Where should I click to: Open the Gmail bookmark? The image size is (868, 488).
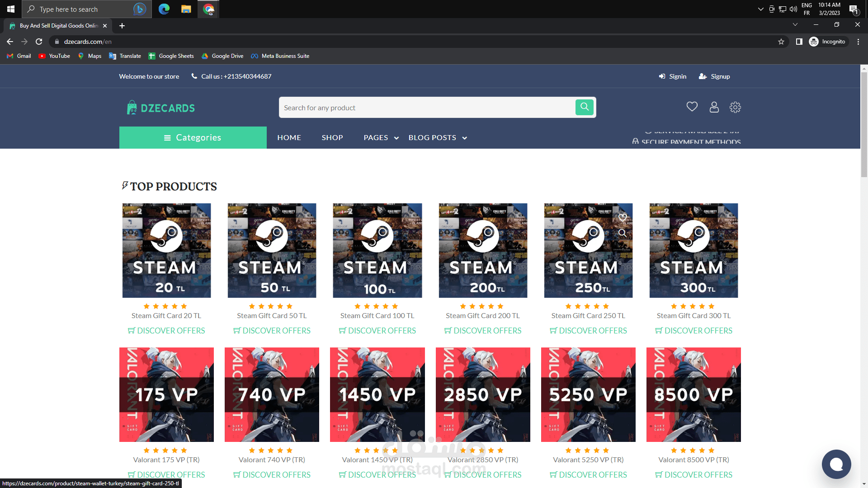pyautogui.click(x=19, y=56)
